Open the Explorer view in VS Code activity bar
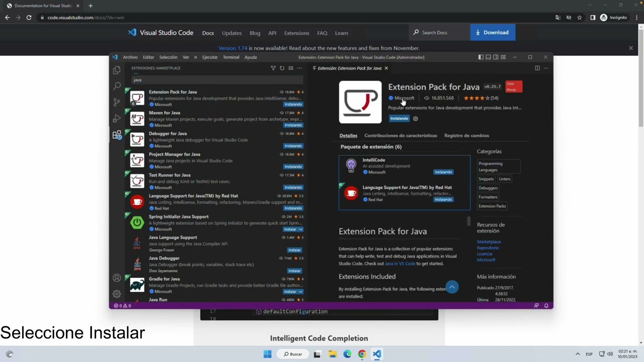The height and width of the screenshot is (362, 644). [117, 70]
